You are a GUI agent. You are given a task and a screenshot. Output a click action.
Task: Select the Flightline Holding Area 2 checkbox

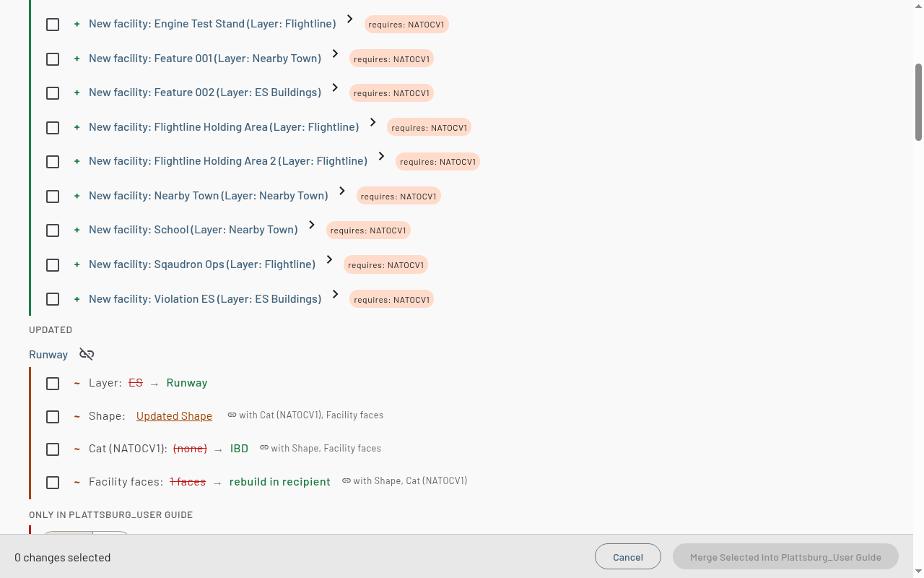53,162
